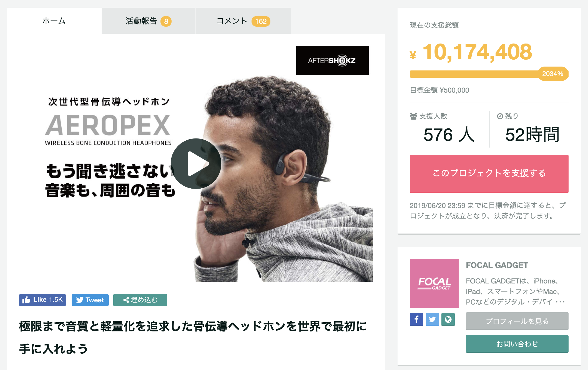Click the comment count badge 162

click(x=261, y=21)
